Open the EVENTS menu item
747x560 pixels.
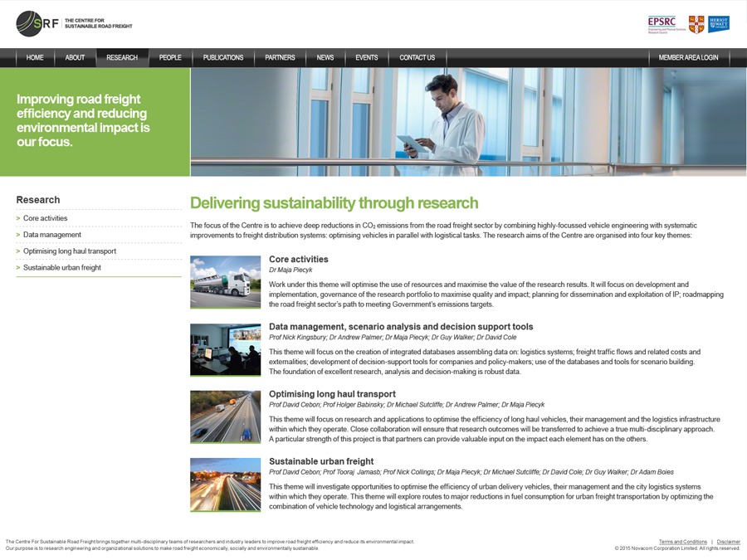pyautogui.click(x=366, y=57)
